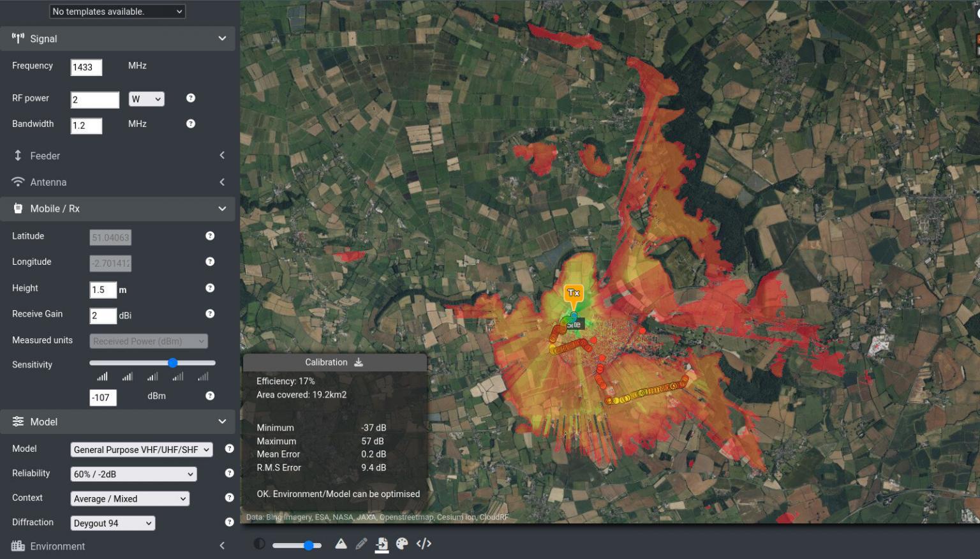
Task: Click help icon beside Receive Gain
Action: coord(210,314)
